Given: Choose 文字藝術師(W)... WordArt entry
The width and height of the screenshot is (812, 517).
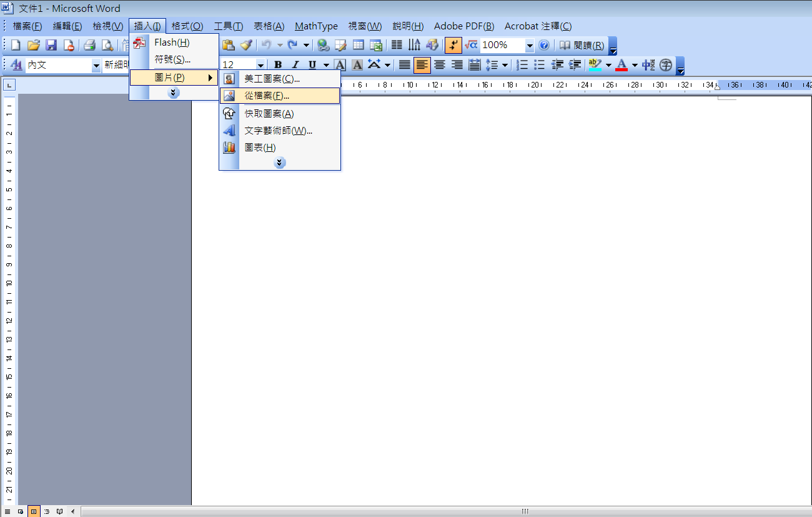Looking at the screenshot, I should pos(280,131).
